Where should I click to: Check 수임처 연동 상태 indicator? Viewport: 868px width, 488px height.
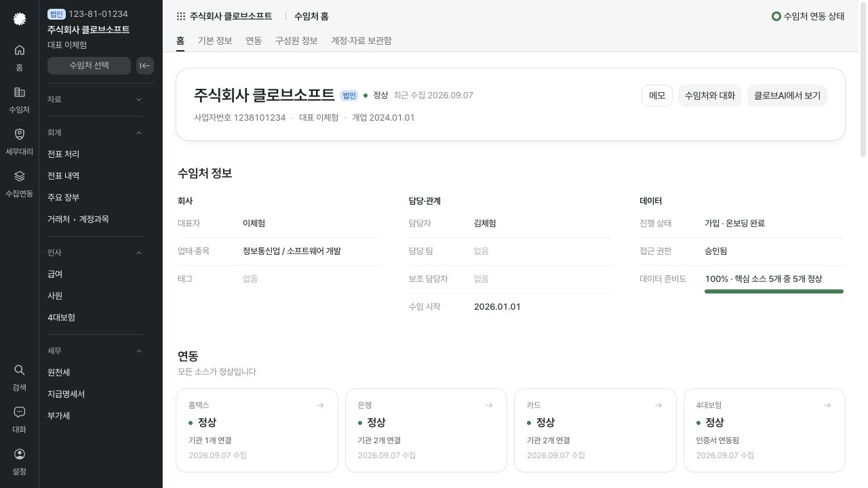click(x=808, y=16)
